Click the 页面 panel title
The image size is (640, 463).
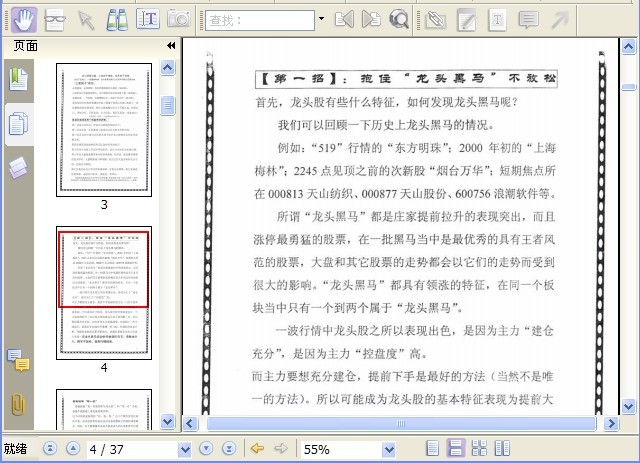point(26,46)
